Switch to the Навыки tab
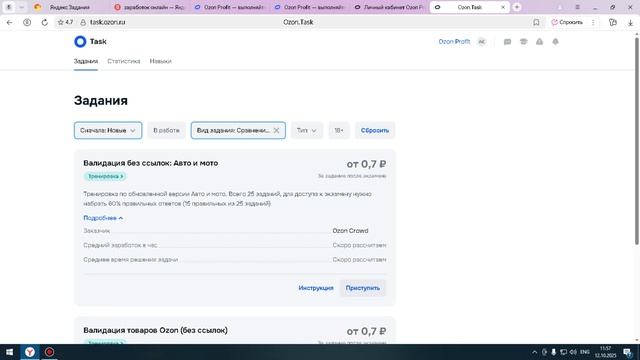Image resolution: width=640 pixels, height=360 pixels. (x=160, y=61)
